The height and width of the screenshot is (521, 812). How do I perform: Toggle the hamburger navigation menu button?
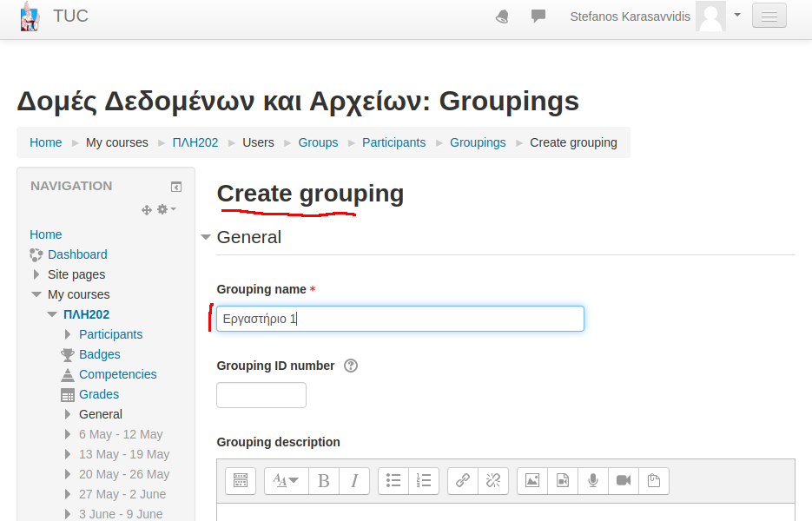tap(769, 16)
